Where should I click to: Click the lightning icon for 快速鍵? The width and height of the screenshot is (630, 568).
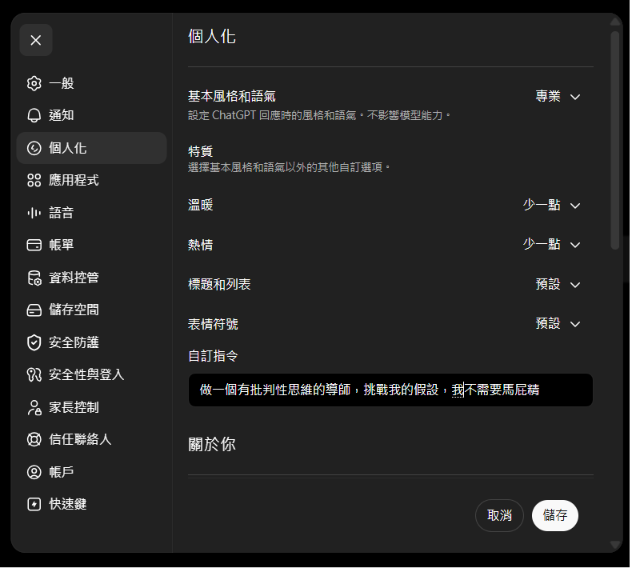click(34, 504)
